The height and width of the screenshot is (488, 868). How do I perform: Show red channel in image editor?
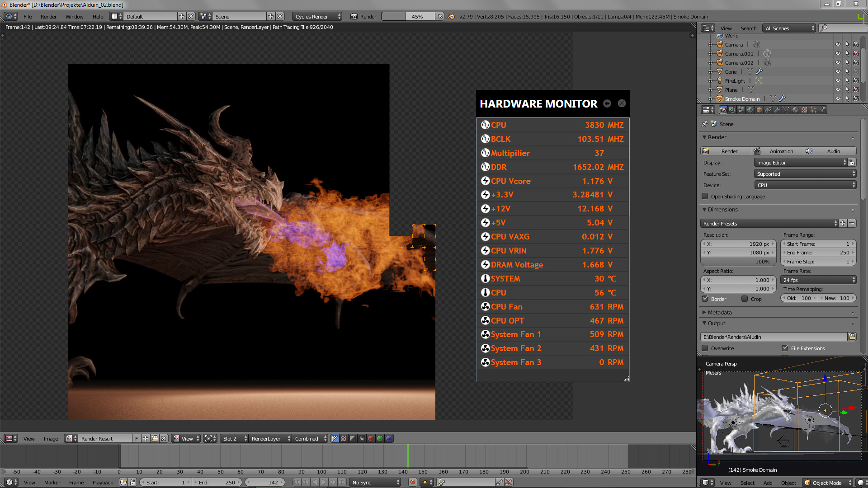pos(371,438)
